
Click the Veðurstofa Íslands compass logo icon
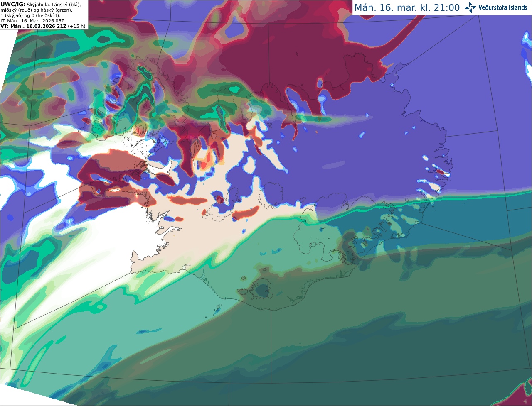coord(471,7)
